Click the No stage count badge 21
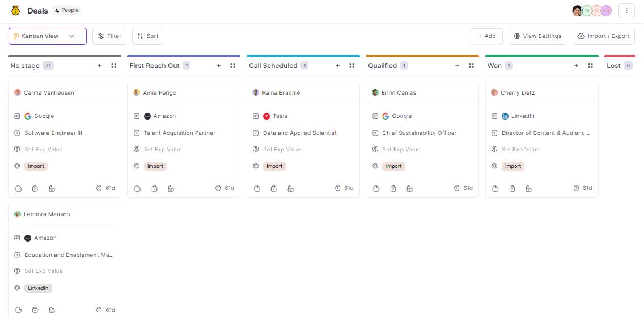Screen dimensions: 644x321 (48, 66)
